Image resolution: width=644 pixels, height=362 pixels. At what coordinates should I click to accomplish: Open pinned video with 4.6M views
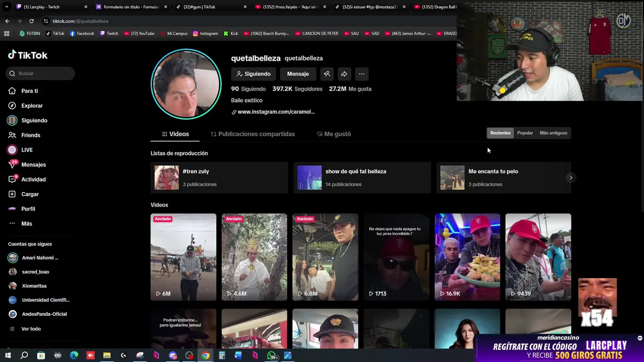pyautogui.click(x=254, y=257)
